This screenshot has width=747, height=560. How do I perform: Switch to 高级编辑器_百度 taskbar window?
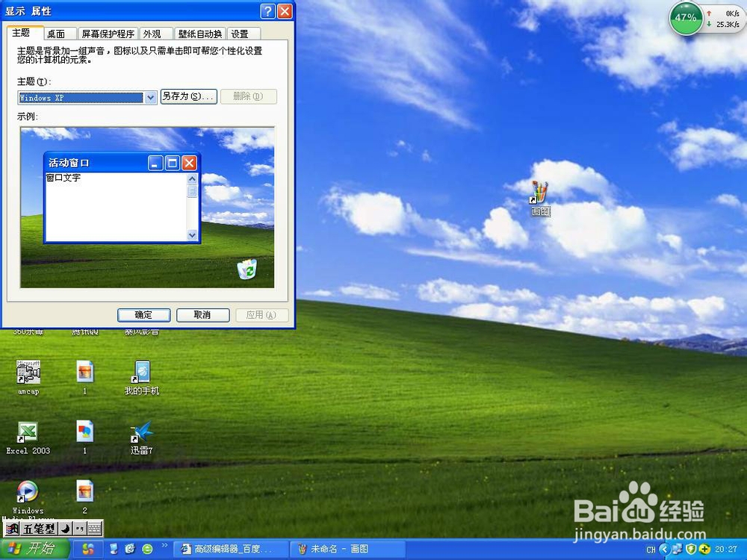coord(231,549)
